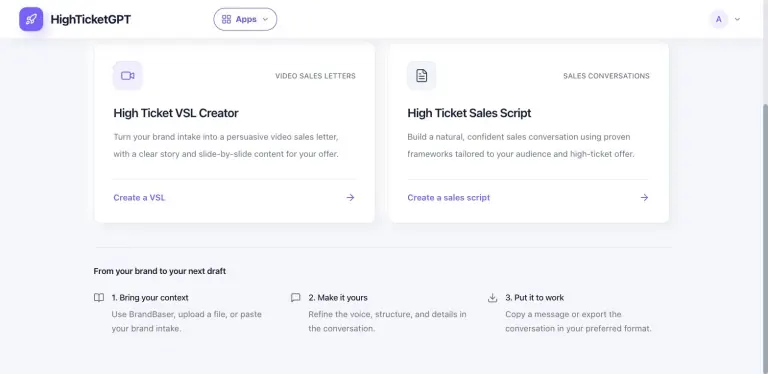768x374 pixels.
Task: Click the book icon by Bring your context
Action: pyautogui.click(x=99, y=298)
